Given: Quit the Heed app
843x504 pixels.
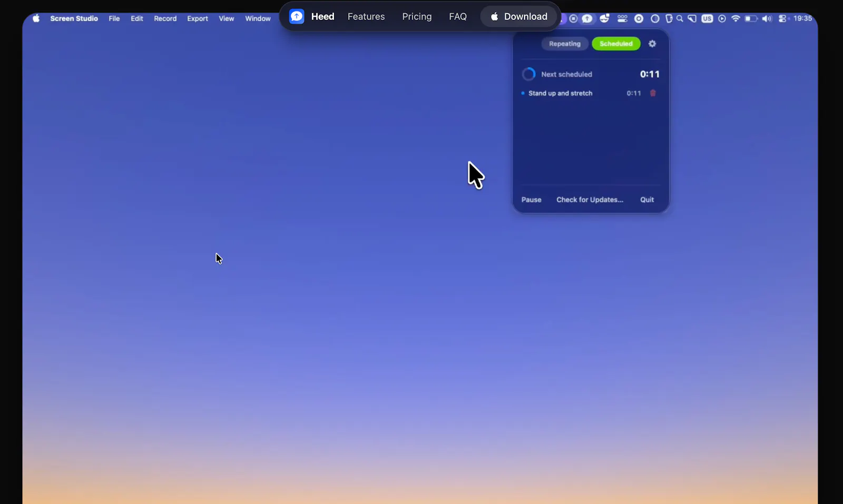Looking at the screenshot, I should coord(647,200).
